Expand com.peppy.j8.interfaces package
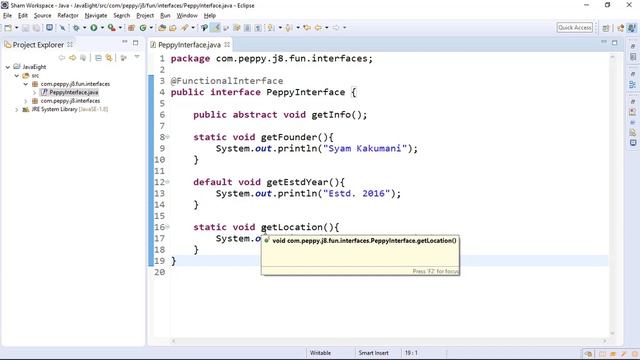 point(26,101)
